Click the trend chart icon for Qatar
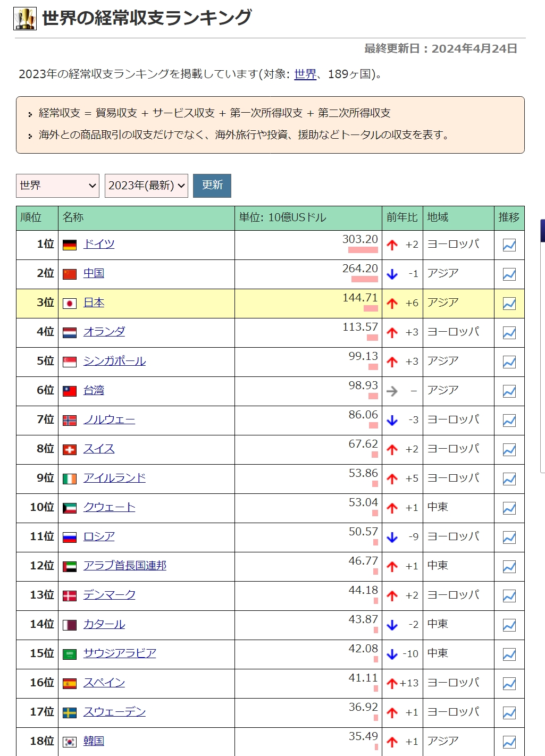This screenshot has height=756, width=545. [509, 625]
